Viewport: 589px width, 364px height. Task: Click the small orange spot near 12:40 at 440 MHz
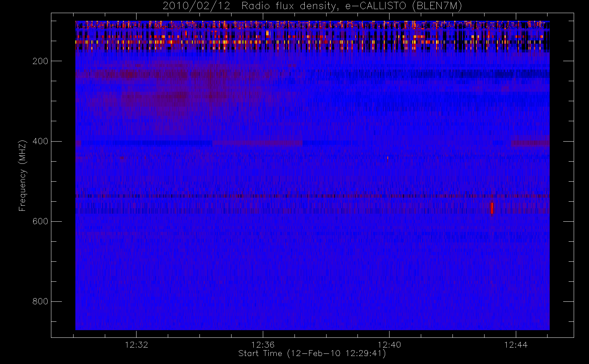(x=388, y=158)
